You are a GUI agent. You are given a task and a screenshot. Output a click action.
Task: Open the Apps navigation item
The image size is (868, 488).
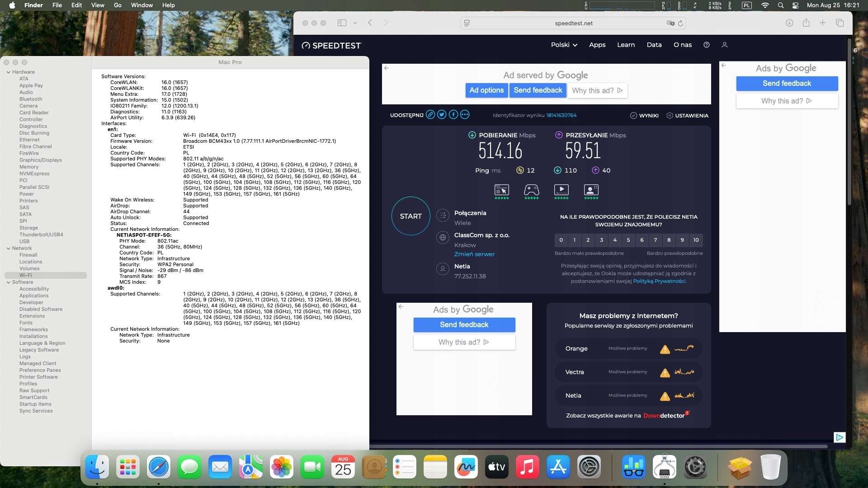pyautogui.click(x=597, y=45)
